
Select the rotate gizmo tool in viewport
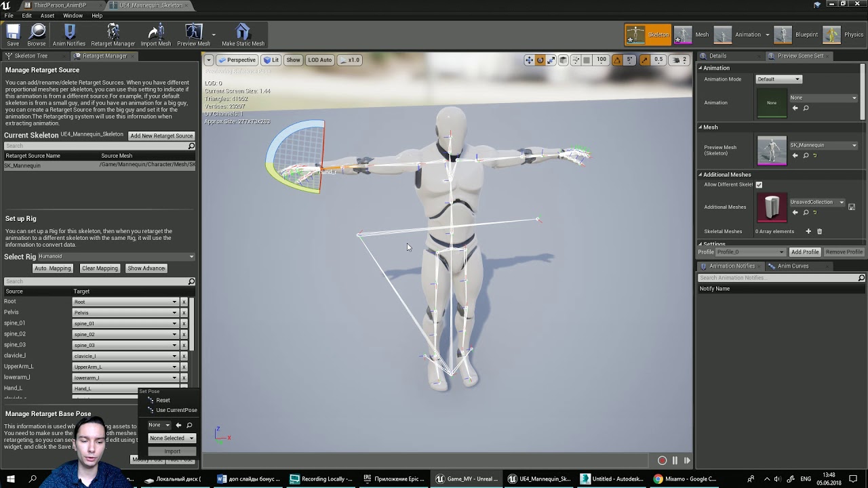tap(540, 60)
